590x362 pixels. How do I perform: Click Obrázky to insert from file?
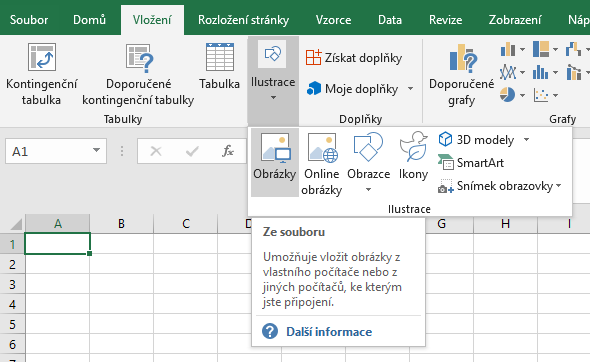click(275, 162)
